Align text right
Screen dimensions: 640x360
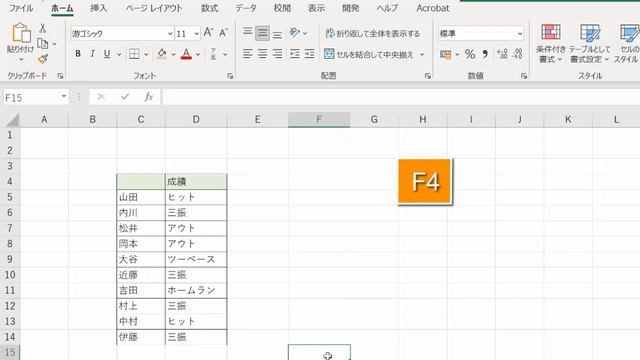pos(278,53)
